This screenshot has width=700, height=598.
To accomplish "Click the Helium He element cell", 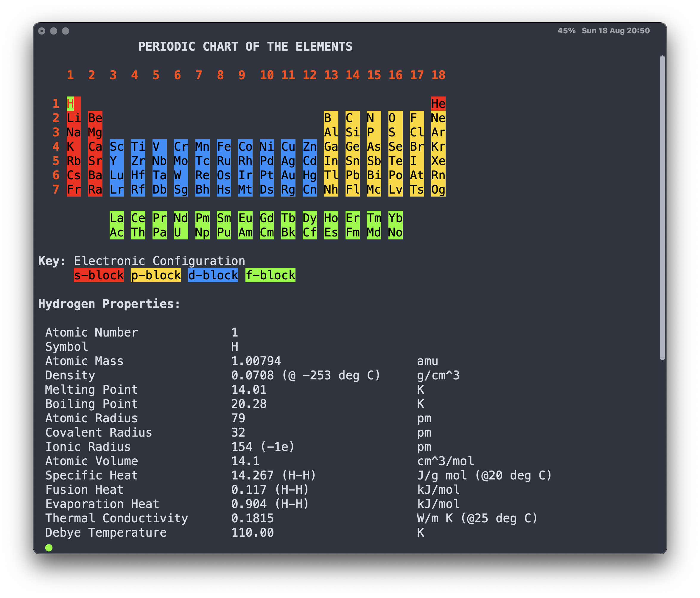I will [x=438, y=104].
